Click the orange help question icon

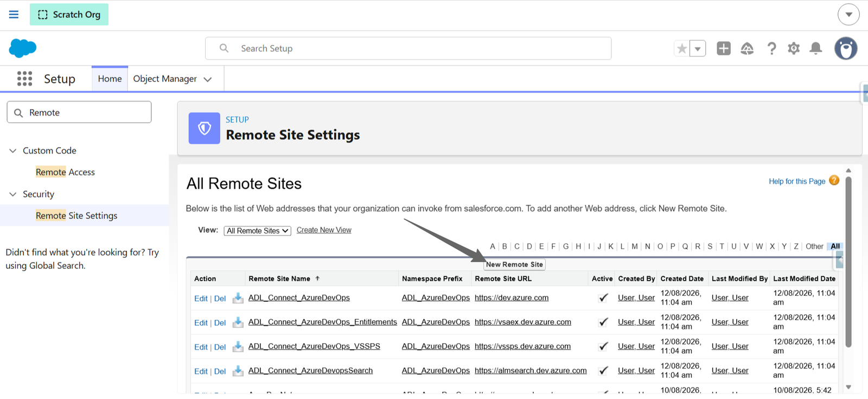coord(834,180)
